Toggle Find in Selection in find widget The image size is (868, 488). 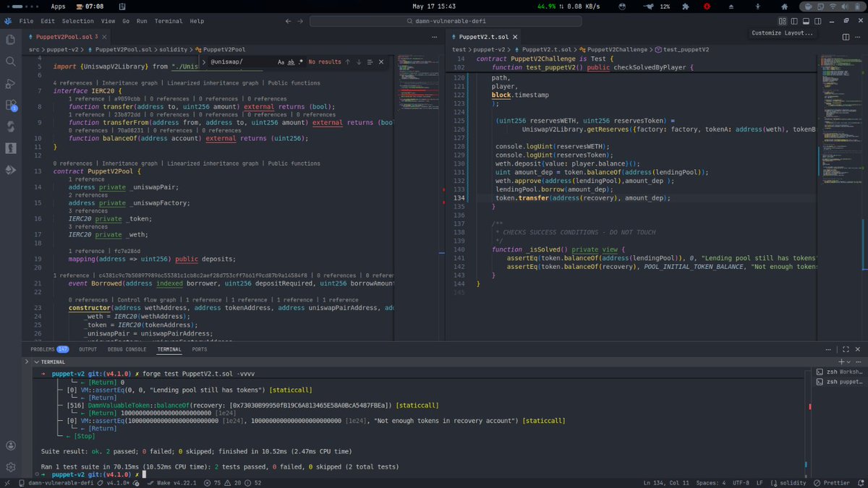click(x=368, y=62)
